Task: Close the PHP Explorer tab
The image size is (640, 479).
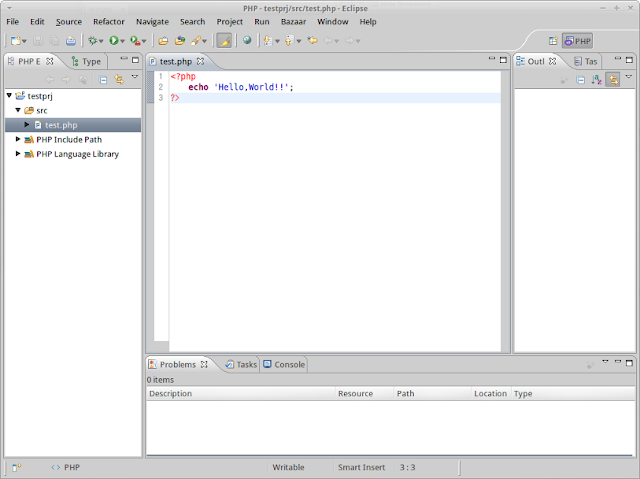Action: click(x=50, y=61)
